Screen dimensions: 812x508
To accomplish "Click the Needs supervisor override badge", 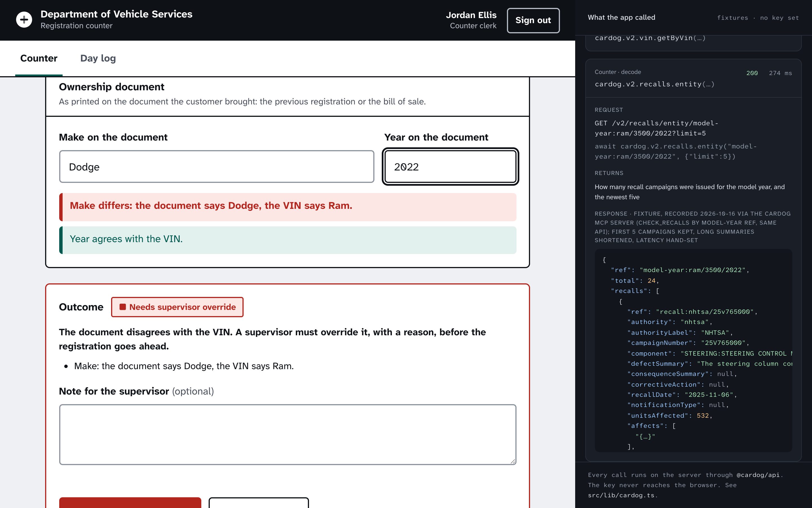I will coord(177,307).
